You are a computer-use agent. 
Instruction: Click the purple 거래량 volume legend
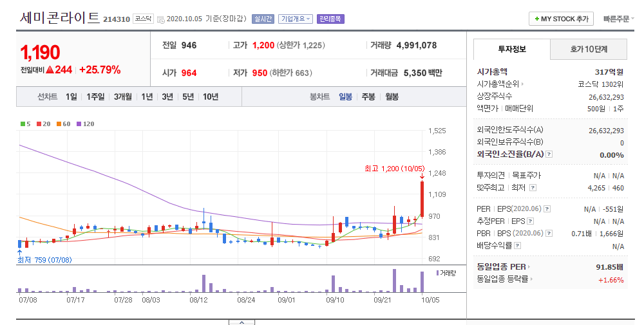click(x=446, y=273)
